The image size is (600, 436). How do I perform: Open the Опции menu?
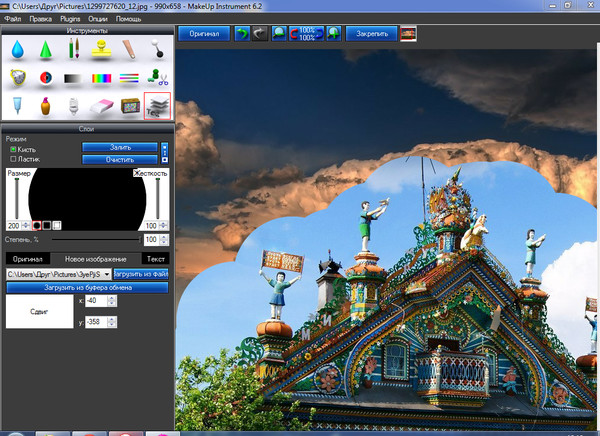98,19
